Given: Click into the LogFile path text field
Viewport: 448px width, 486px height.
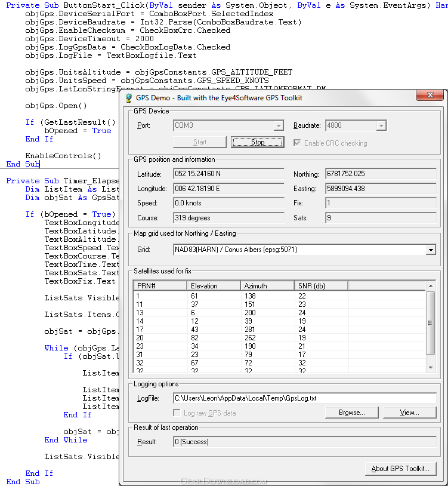Looking at the screenshot, I should pos(303,398).
